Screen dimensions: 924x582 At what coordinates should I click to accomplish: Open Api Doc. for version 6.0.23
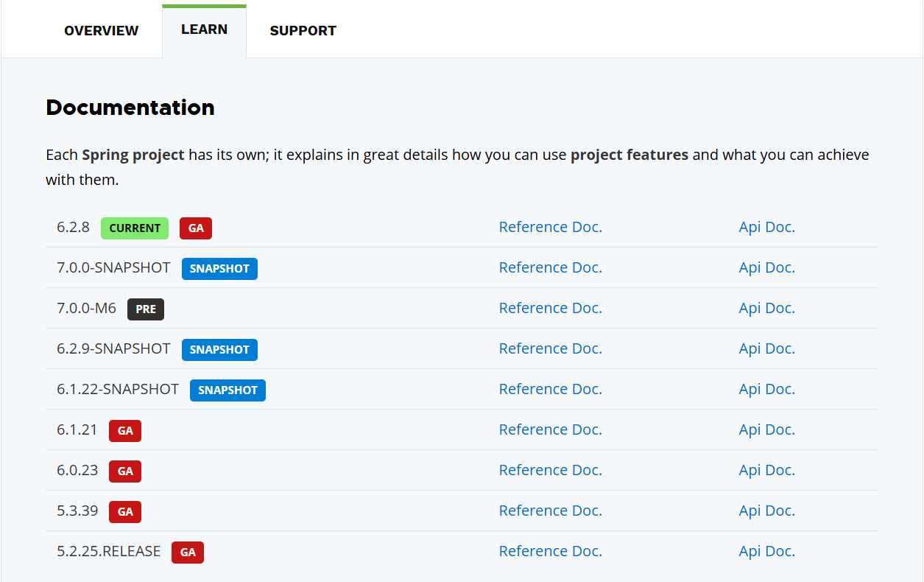click(766, 470)
